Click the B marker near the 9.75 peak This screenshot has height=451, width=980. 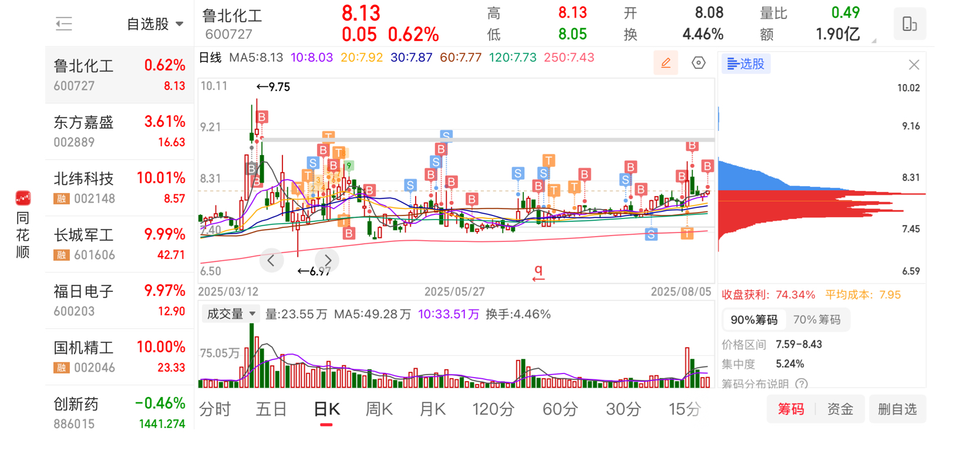pos(262,117)
